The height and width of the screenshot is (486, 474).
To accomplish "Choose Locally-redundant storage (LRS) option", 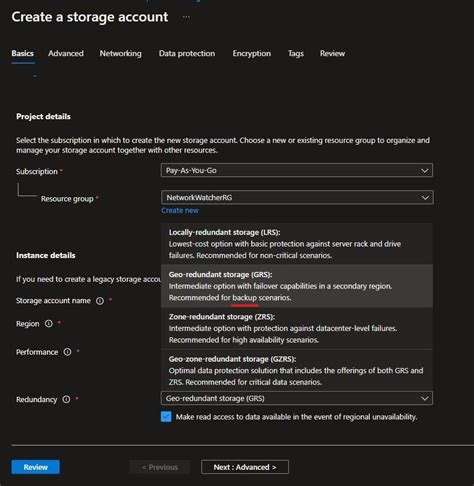I will click(x=297, y=244).
